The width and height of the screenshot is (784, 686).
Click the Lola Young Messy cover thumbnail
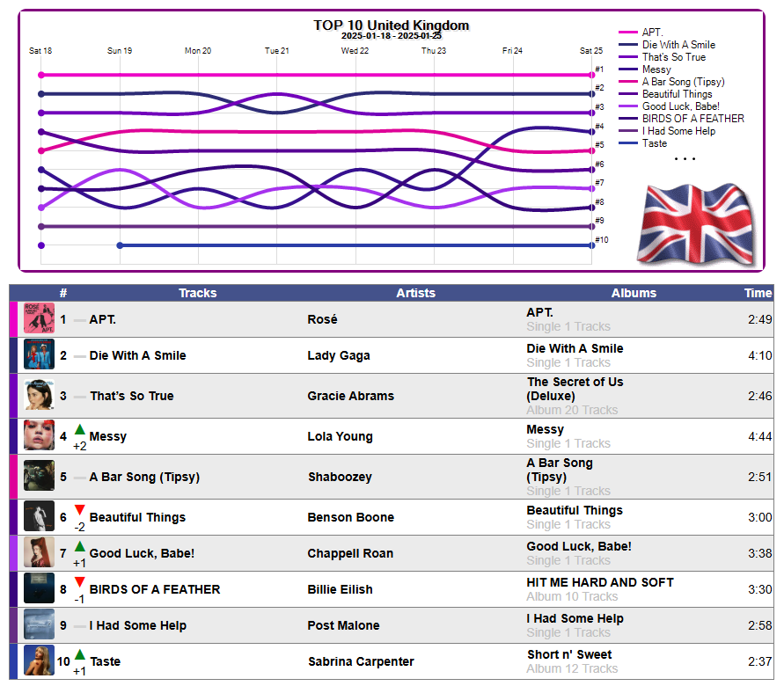tap(39, 434)
